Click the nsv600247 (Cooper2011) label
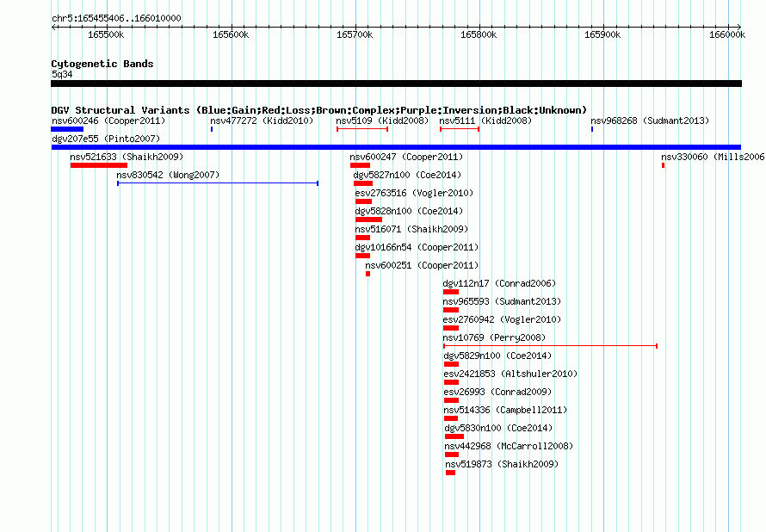 (x=406, y=157)
